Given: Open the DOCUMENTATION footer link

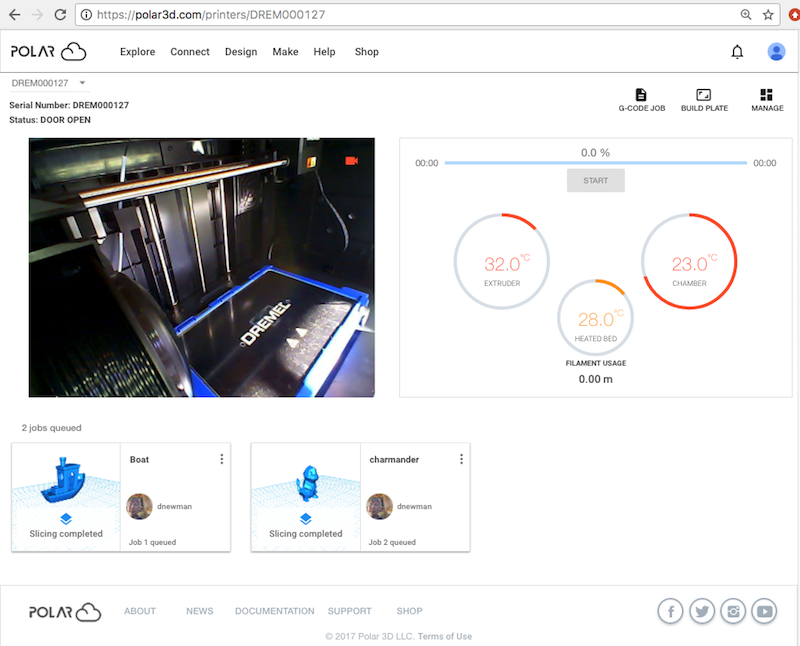Looking at the screenshot, I should click(274, 611).
